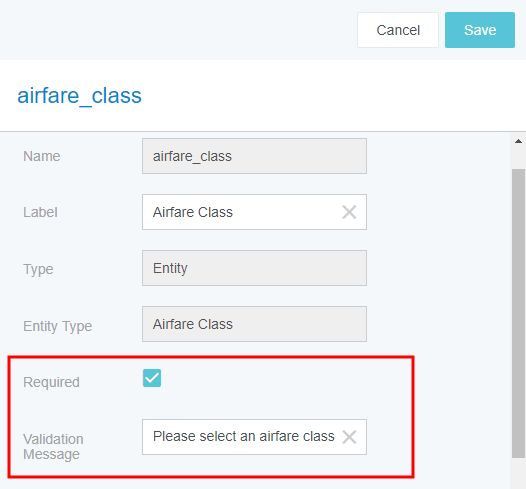Edit the Validation Message input field
This screenshot has height=489, width=526.
point(254,437)
